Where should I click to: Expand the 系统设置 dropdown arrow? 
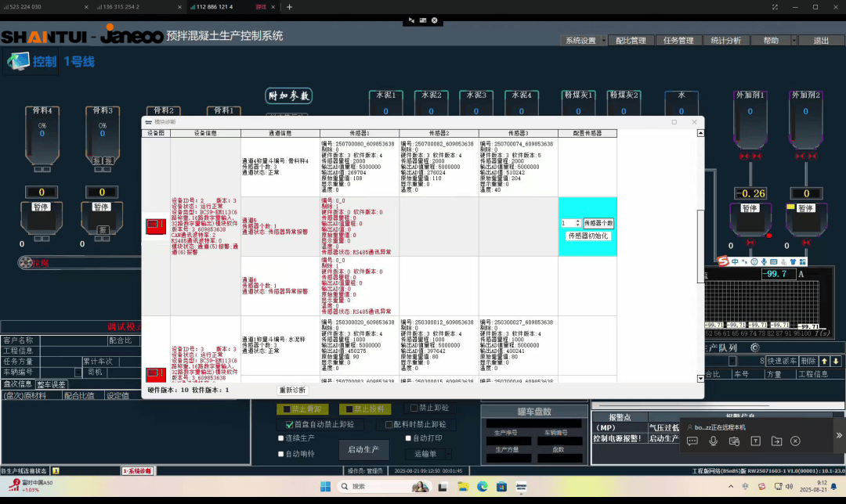(603, 41)
